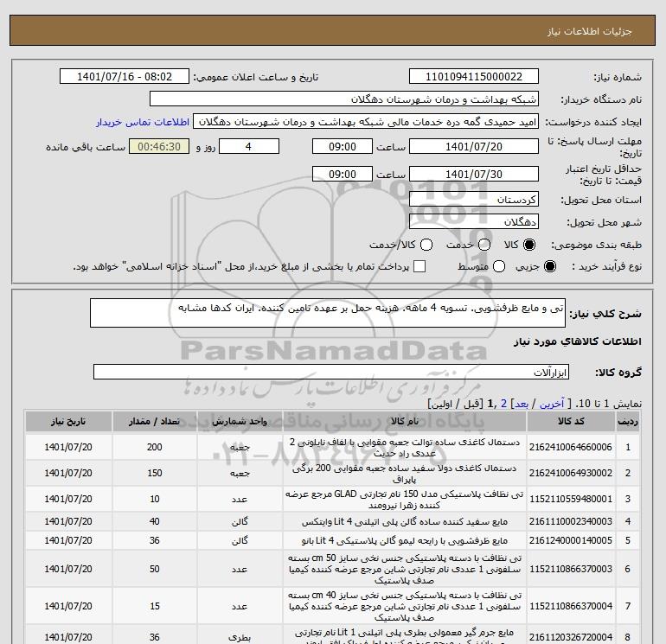
Task: Click item code 2162410064660006
Action: click(x=571, y=447)
